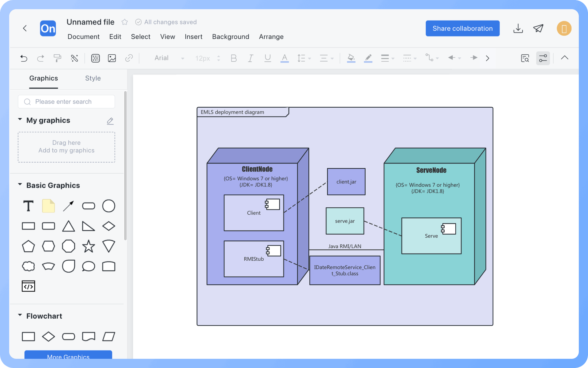Switch to the Graphics tab
Image resolution: width=588 pixels, height=368 pixels.
[x=43, y=79]
